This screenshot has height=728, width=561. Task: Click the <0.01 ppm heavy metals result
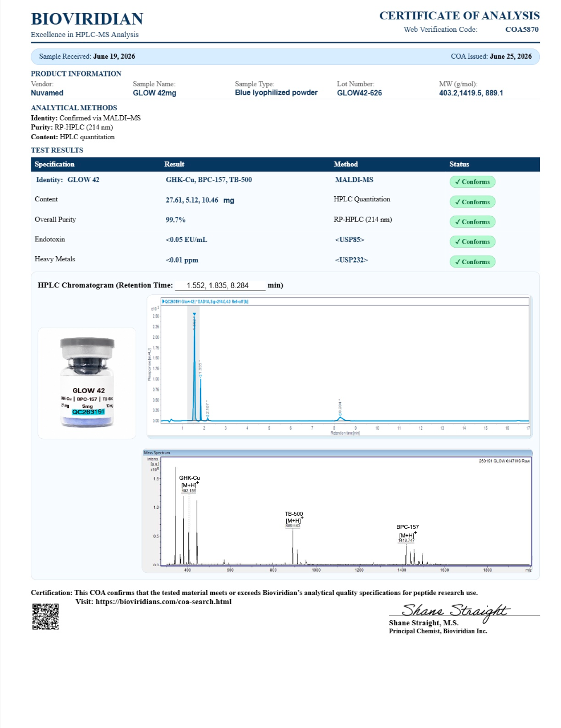tap(182, 260)
